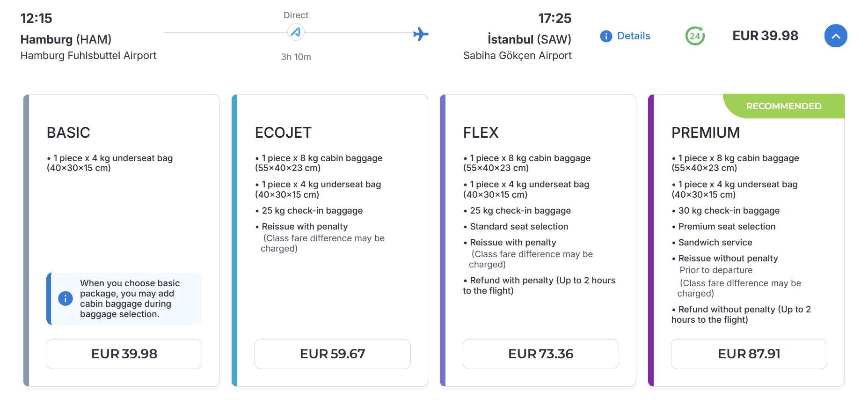
Task: Click the İstanbul (SAW) arrival label
Action: [x=529, y=39]
